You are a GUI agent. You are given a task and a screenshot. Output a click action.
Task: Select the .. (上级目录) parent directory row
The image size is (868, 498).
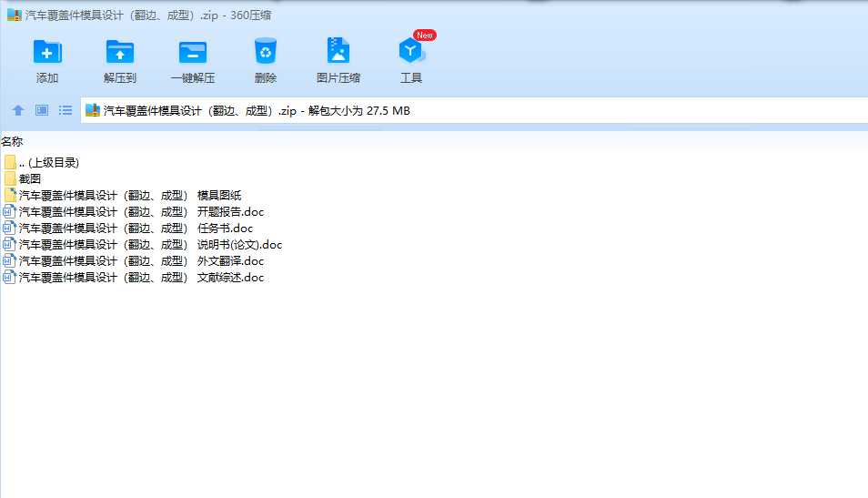tap(42, 162)
